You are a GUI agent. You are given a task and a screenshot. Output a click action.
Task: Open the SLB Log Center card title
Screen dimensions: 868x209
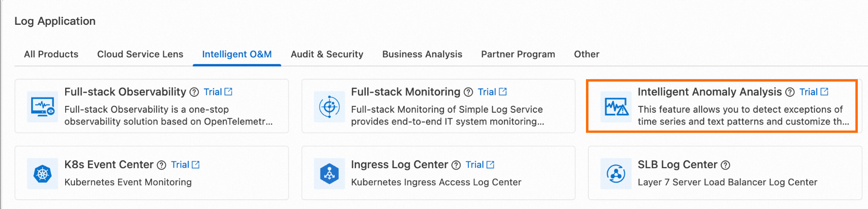tap(677, 165)
